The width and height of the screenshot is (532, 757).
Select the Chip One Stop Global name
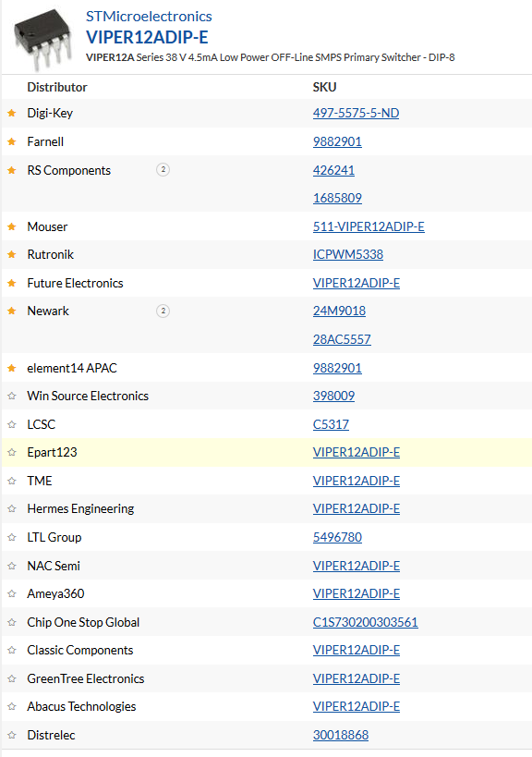point(83,622)
